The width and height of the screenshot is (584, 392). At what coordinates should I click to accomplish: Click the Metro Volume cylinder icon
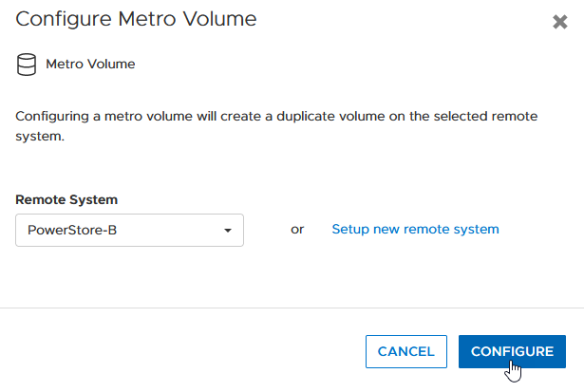(26, 65)
